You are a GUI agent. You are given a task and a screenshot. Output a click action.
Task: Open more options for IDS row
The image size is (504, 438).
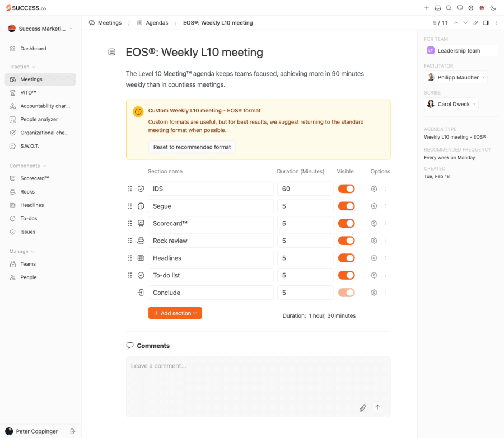(386, 189)
